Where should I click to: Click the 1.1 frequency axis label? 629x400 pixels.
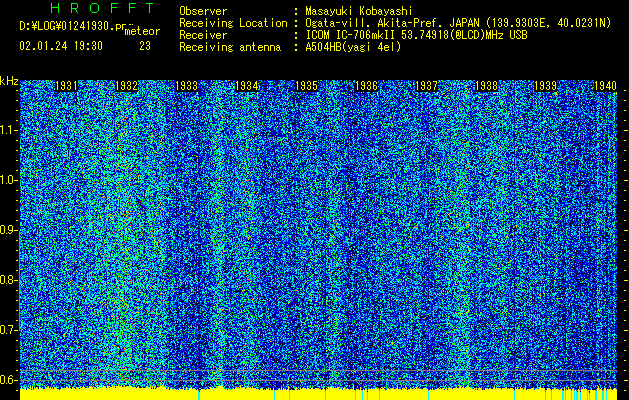coord(8,130)
